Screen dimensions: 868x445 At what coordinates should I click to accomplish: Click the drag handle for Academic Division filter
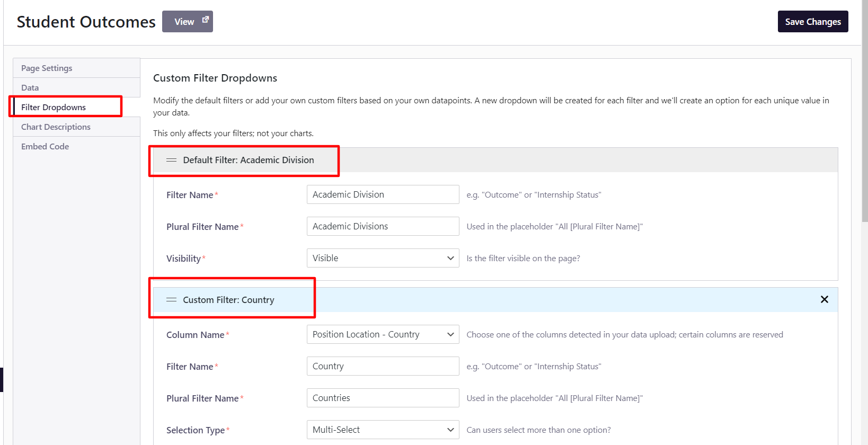(171, 160)
